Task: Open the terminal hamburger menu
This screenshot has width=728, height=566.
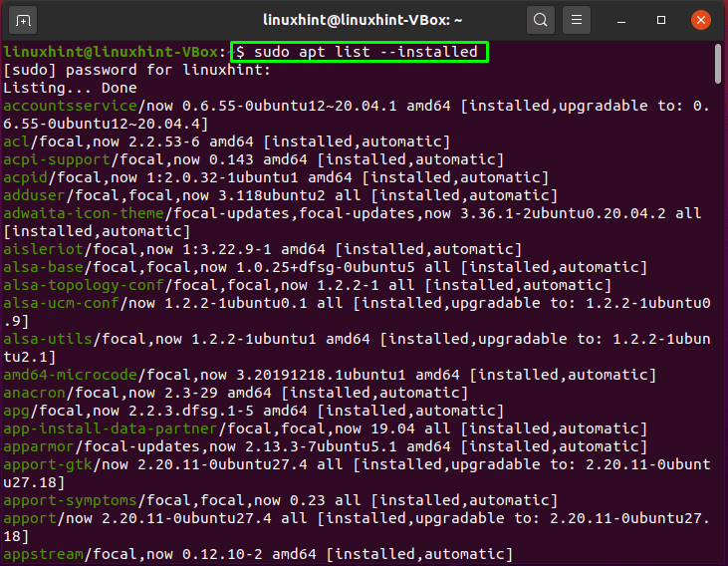Action: coord(577,20)
